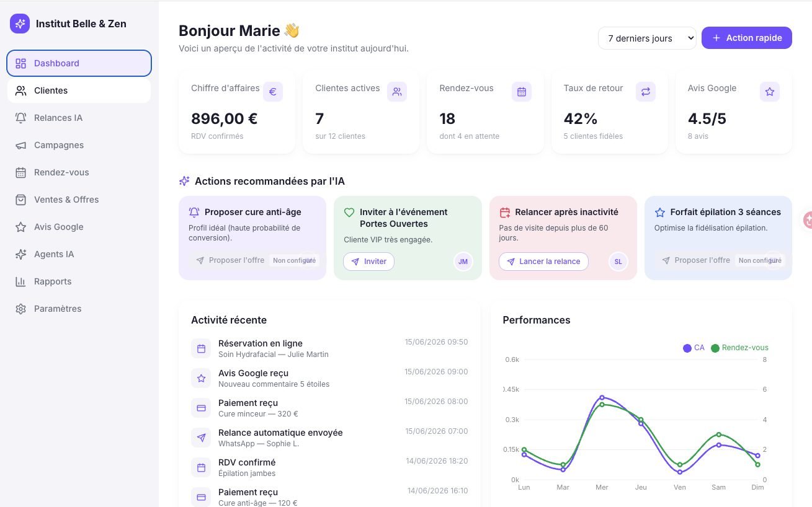Image resolution: width=812 pixels, height=507 pixels.
Task: Open Paramètres settings
Action: [x=79, y=309]
